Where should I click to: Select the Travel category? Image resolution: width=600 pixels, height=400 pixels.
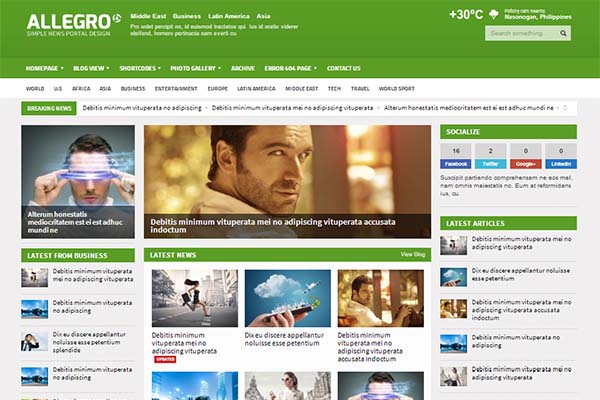click(360, 88)
